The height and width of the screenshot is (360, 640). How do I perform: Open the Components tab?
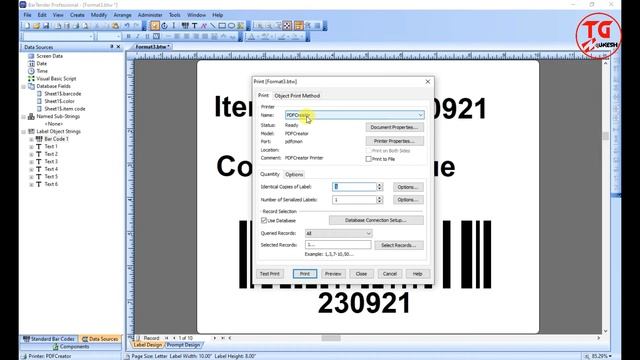(71, 347)
